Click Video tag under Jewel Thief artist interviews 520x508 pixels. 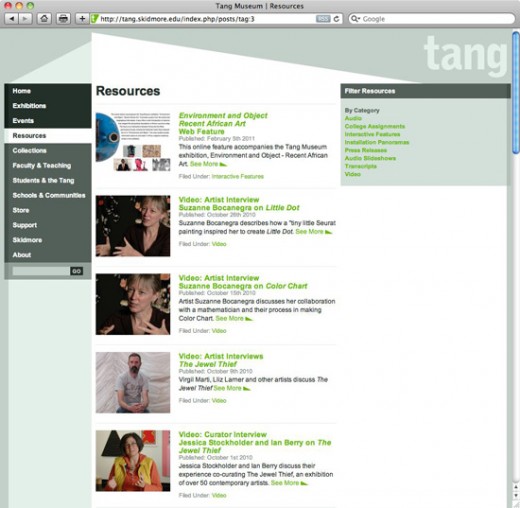(x=219, y=400)
